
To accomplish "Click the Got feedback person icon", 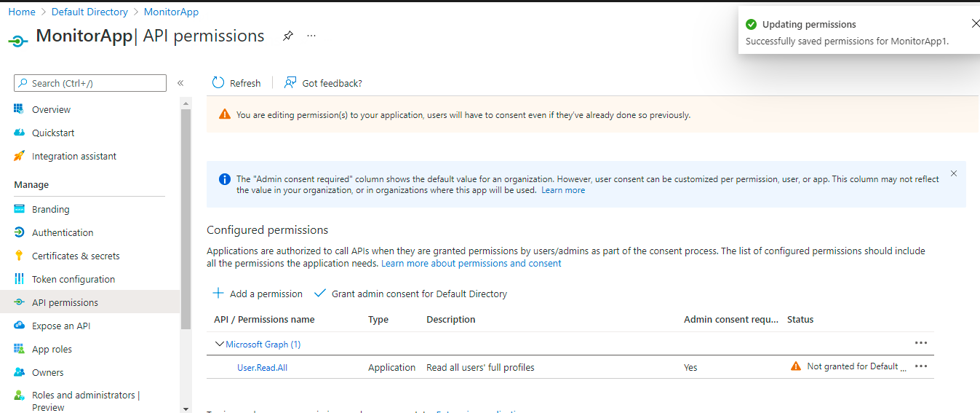I will tap(290, 82).
